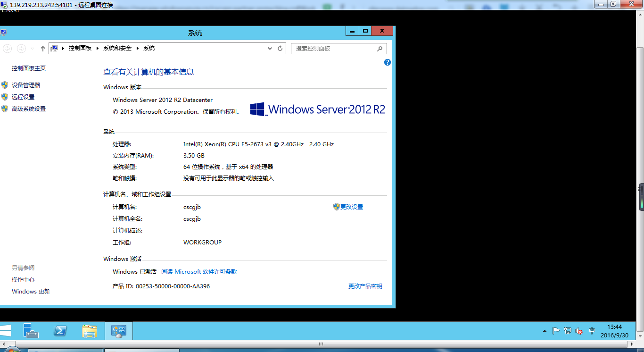Screen dimensions: 644x352
Task: Open the network status tray icon
Action: 568,331
